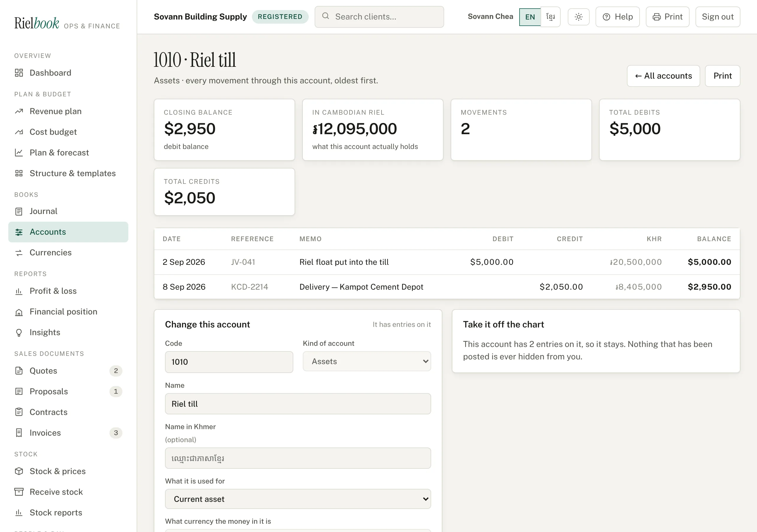Click the printer icon in the top bar
Image resolution: width=757 pixels, height=532 pixels.
[656, 17]
